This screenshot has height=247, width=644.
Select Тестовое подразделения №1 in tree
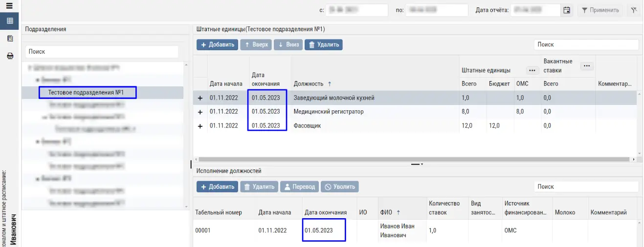coord(86,92)
